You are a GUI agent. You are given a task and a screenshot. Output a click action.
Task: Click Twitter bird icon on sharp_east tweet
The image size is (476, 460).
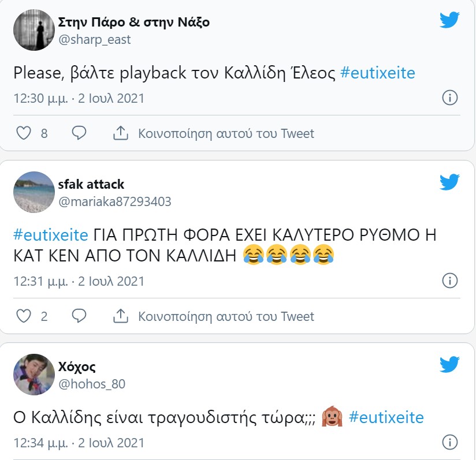(449, 20)
